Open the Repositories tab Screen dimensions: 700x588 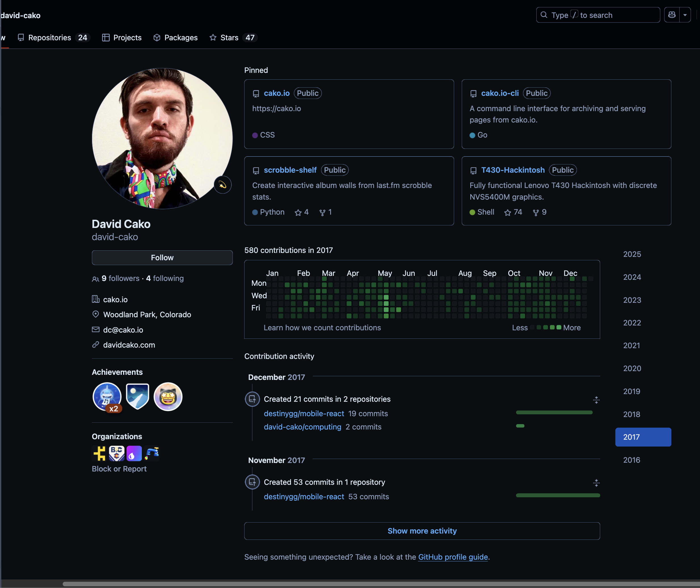[x=53, y=38]
